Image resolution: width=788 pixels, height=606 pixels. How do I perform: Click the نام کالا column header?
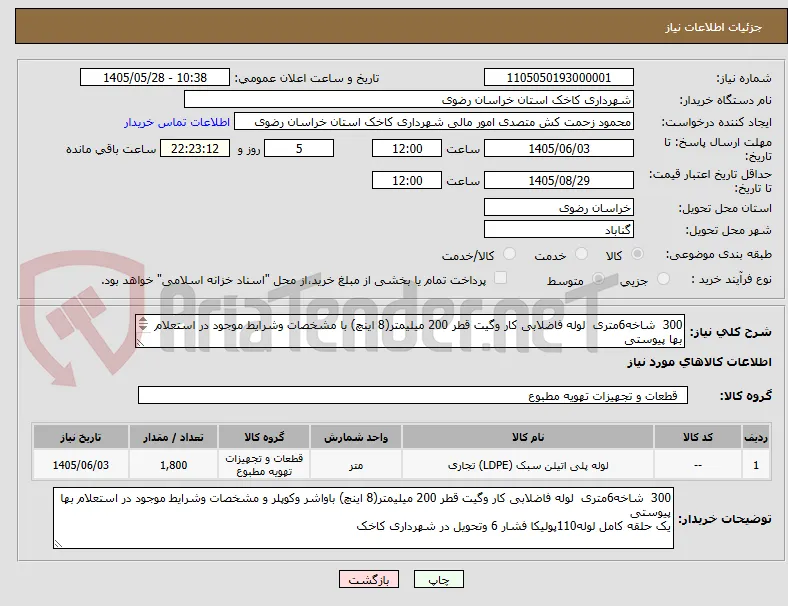[x=528, y=437]
